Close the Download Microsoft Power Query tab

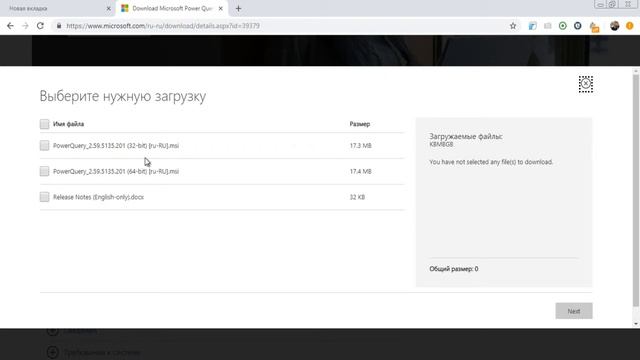coord(220,8)
